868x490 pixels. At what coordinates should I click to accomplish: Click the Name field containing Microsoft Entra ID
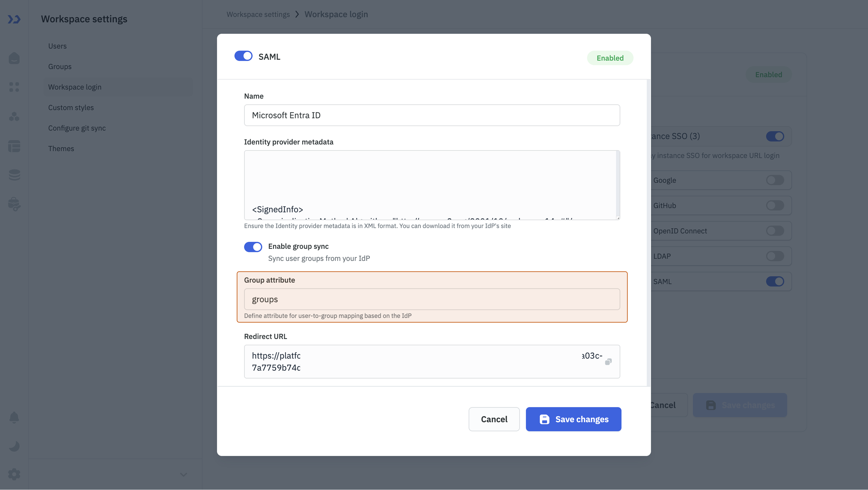(432, 115)
